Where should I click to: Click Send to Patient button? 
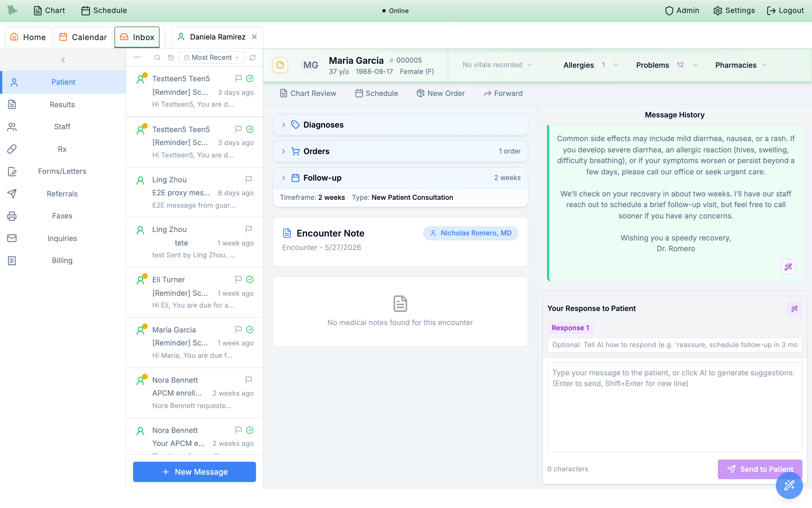tap(760, 469)
